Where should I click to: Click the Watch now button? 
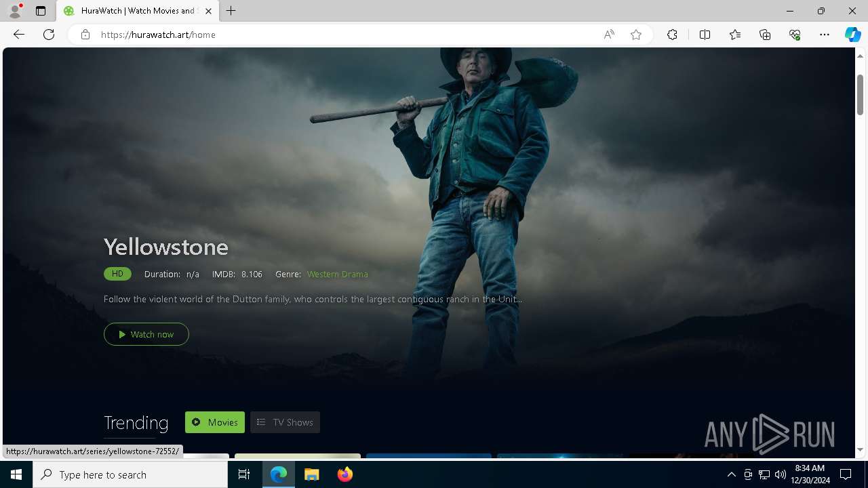pos(146,334)
